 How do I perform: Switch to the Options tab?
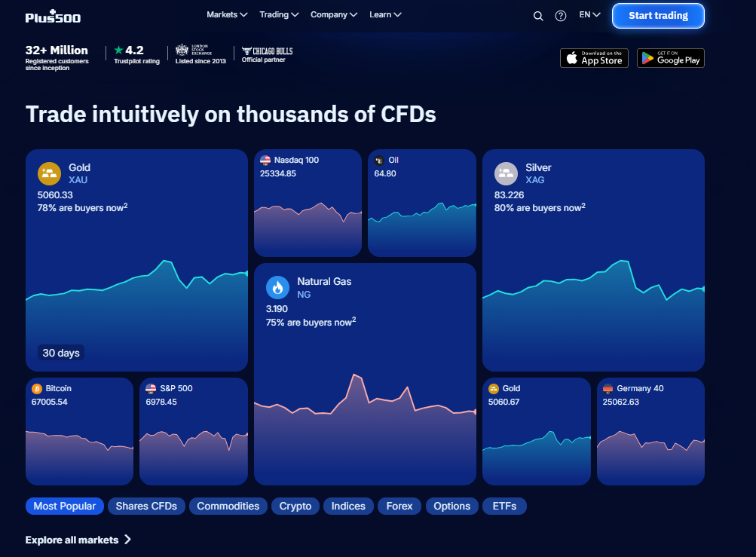tap(451, 506)
